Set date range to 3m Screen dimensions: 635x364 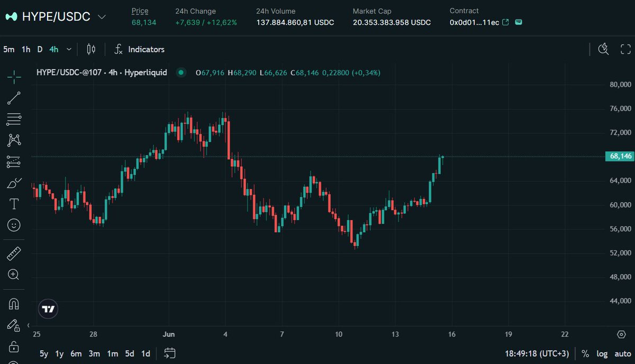[x=94, y=353]
